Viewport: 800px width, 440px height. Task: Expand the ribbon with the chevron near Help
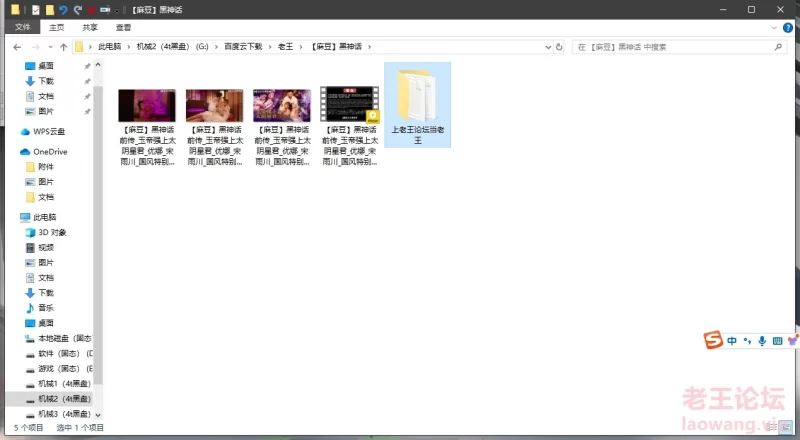pyautogui.click(x=774, y=28)
